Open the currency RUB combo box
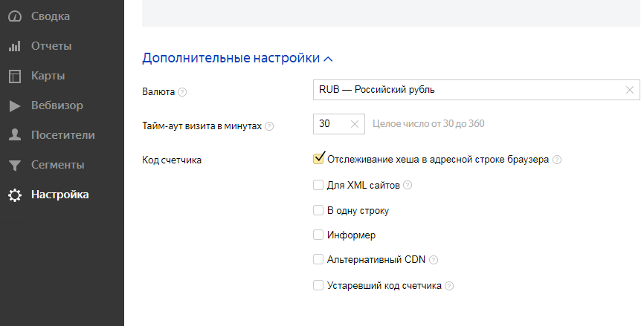This screenshot has height=326, width=644. click(x=477, y=90)
